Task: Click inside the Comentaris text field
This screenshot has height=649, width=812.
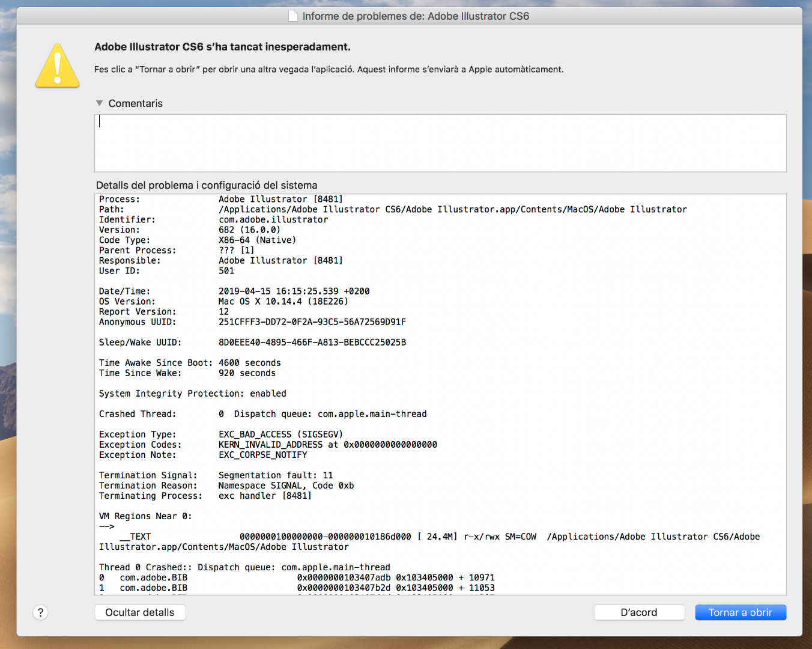Action: [x=440, y=143]
